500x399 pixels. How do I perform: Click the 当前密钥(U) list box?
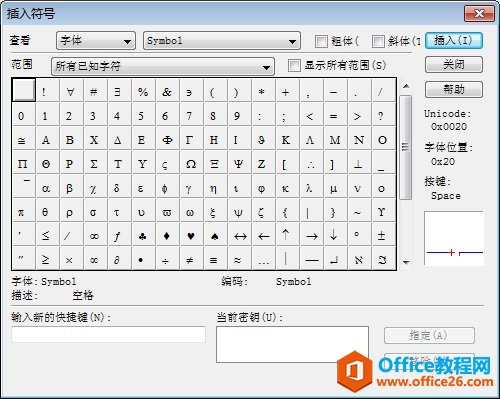click(x=292, y=344)
